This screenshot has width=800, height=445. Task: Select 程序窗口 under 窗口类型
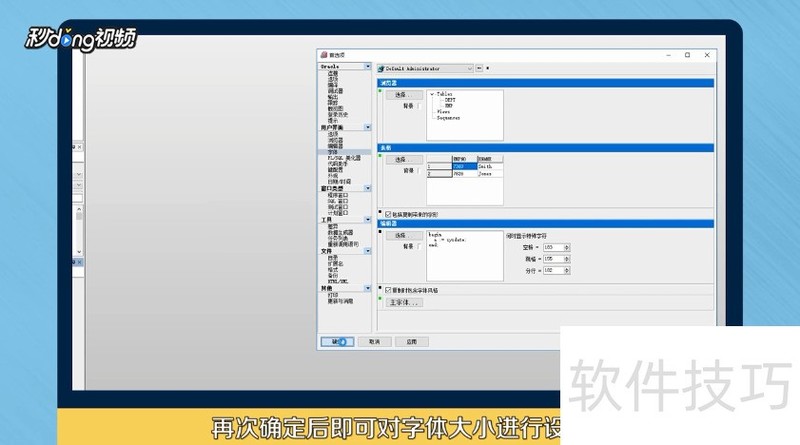click(338, 195)
